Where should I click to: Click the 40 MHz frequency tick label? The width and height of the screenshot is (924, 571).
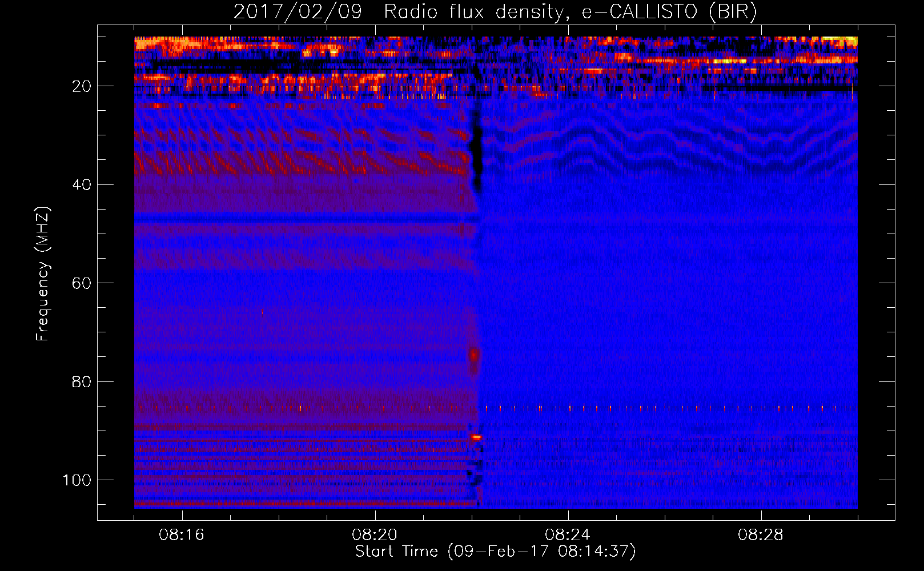coord(82,185)
